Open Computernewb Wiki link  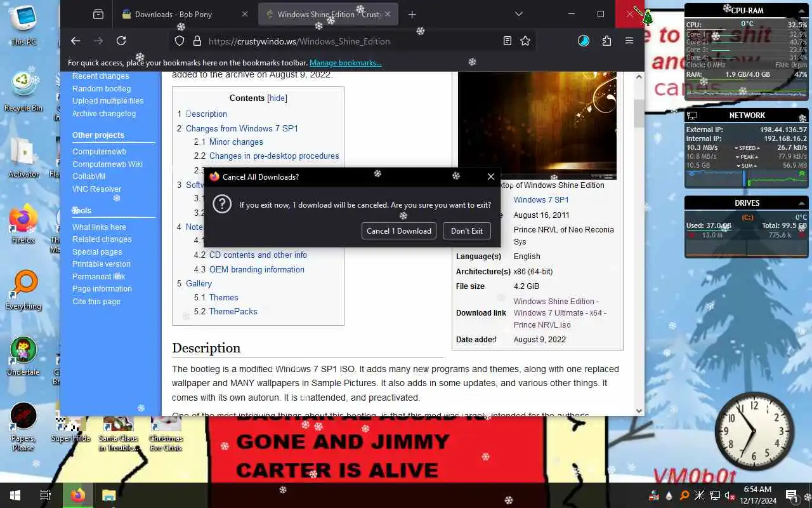point(107,164)
